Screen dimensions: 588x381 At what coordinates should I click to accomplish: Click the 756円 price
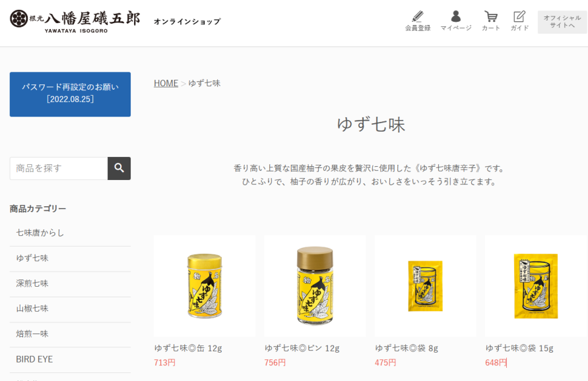pos(275,363)
